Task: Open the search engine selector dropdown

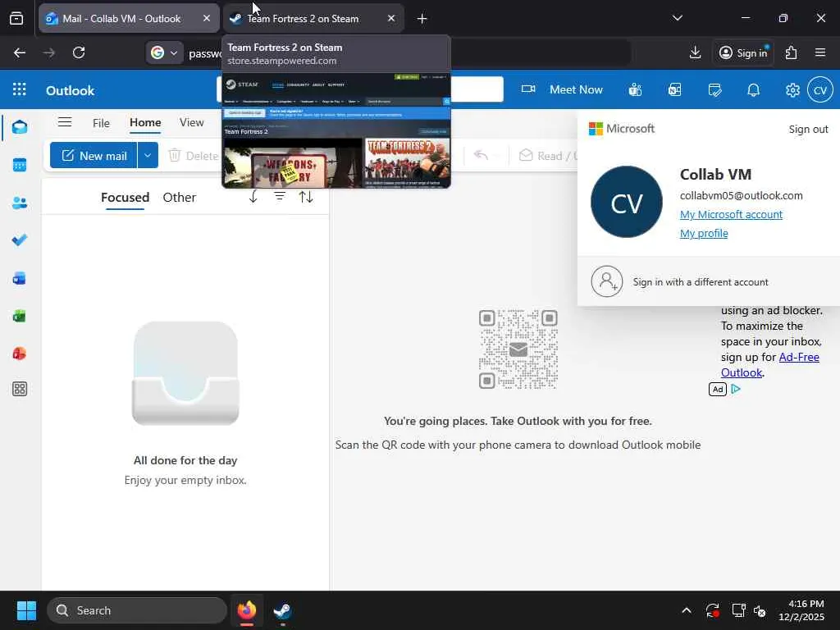Action: pyautogui.click(x=164, y=52)
